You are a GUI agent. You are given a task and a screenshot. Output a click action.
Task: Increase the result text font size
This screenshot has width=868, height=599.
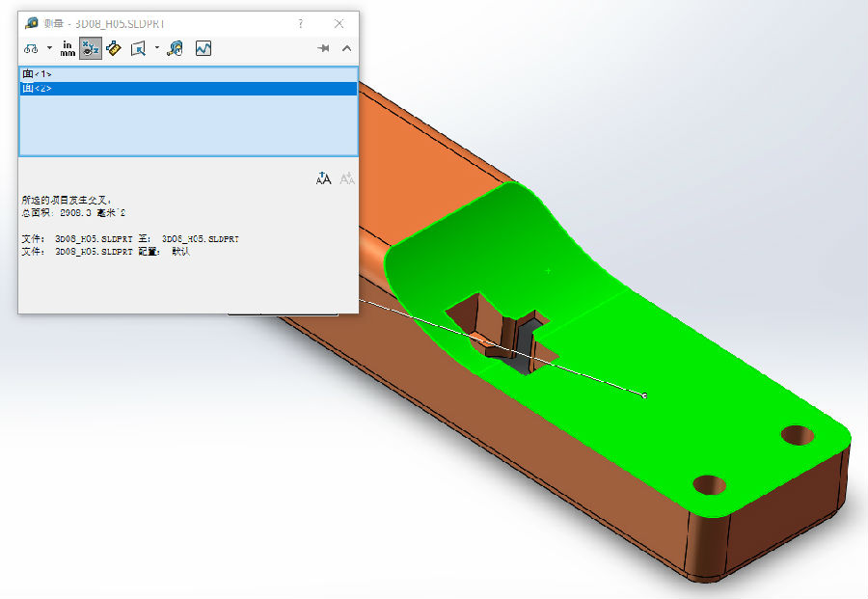click(x=324, y=178)
